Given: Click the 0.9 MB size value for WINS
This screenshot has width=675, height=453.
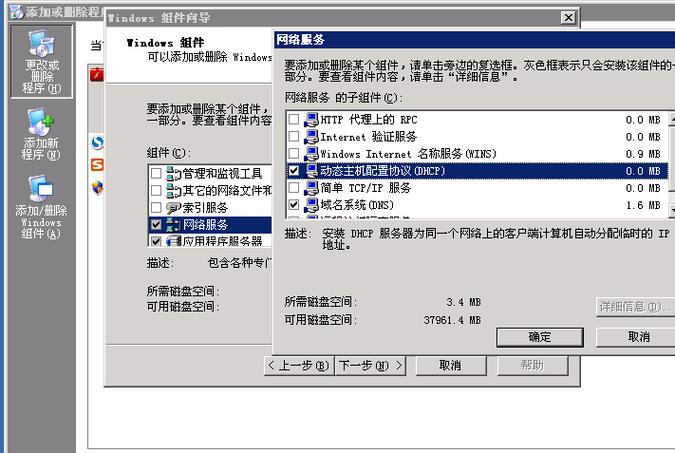Looking at the screenshot, I should (643, 154).
